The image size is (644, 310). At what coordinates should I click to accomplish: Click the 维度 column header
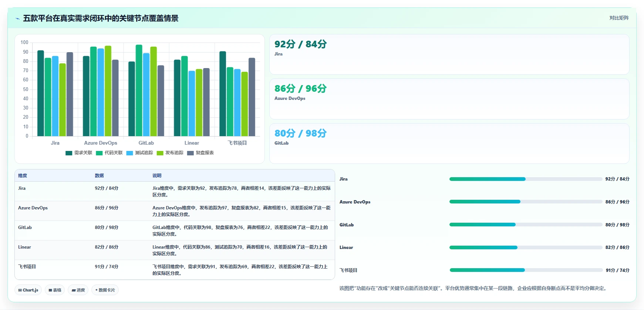(x=23, y=176)
